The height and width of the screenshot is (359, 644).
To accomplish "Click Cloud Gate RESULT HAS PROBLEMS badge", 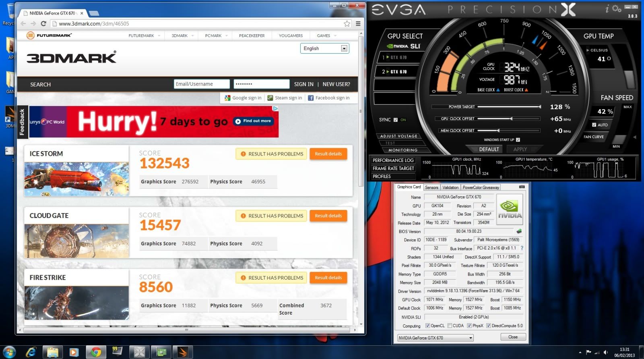I will pos(271,216).
